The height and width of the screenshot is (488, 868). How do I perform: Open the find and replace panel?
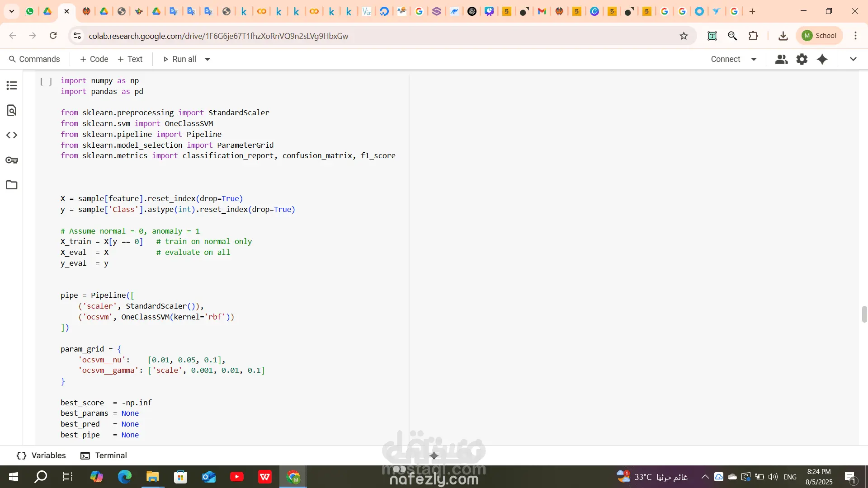tap(12, 110)
